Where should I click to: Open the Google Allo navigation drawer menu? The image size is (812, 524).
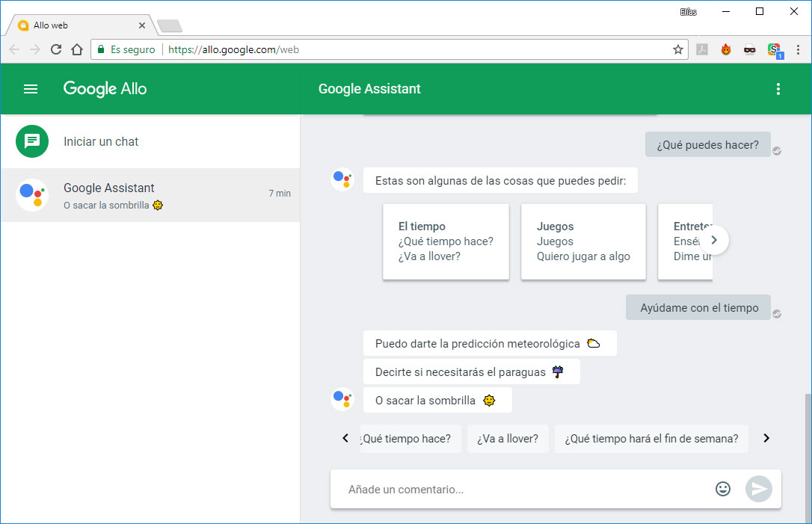coord(30,88)
